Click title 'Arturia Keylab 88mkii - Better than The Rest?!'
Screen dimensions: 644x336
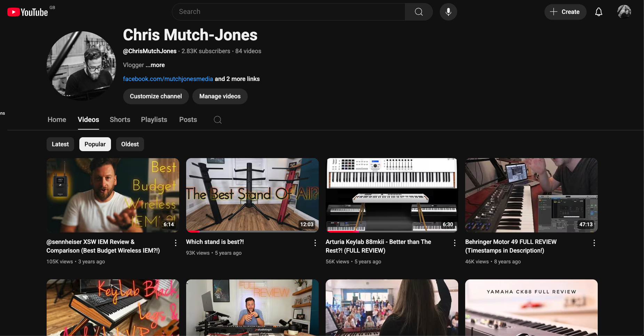point(378,246)
